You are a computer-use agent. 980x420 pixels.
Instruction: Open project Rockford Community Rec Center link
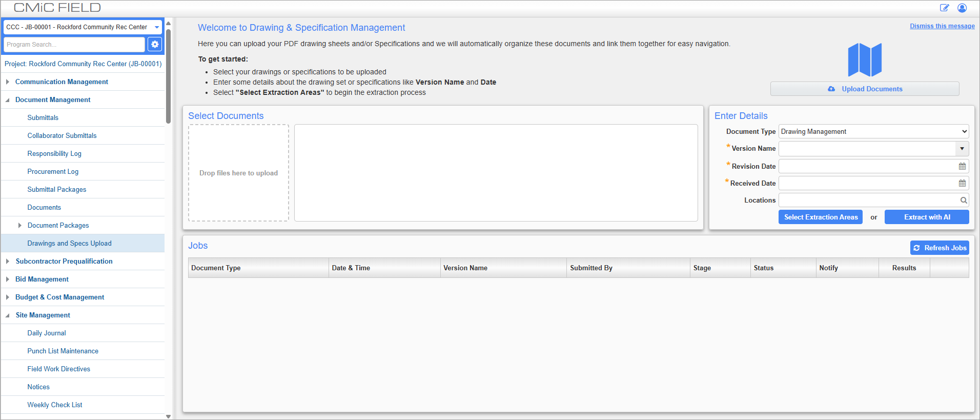83,64
